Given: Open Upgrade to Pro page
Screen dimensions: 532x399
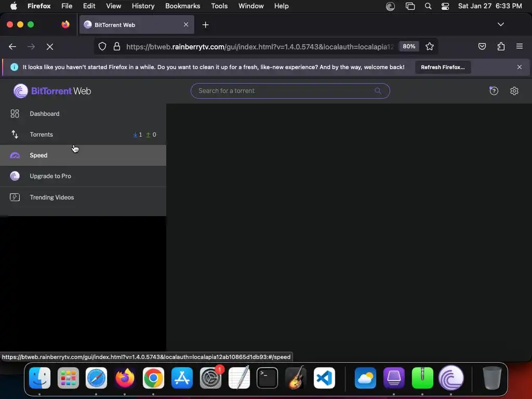Looking at the screenshot, I should point(83,176).
